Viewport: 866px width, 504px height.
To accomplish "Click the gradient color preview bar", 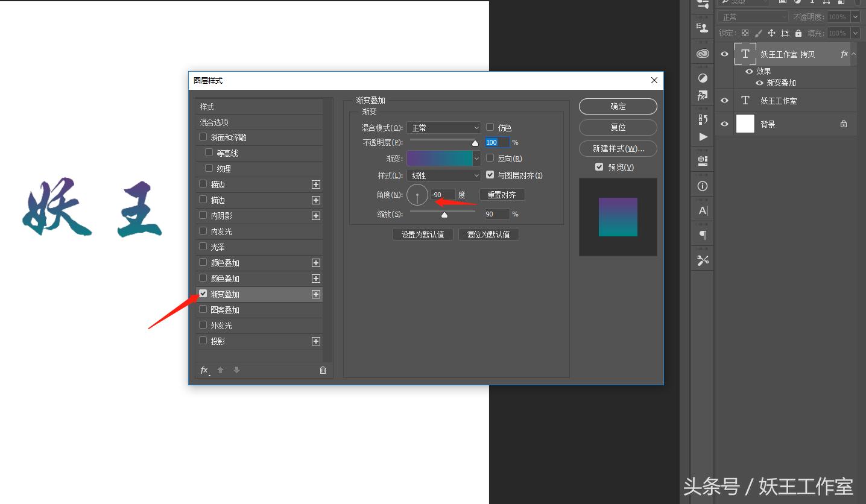I will coord(440,159).
